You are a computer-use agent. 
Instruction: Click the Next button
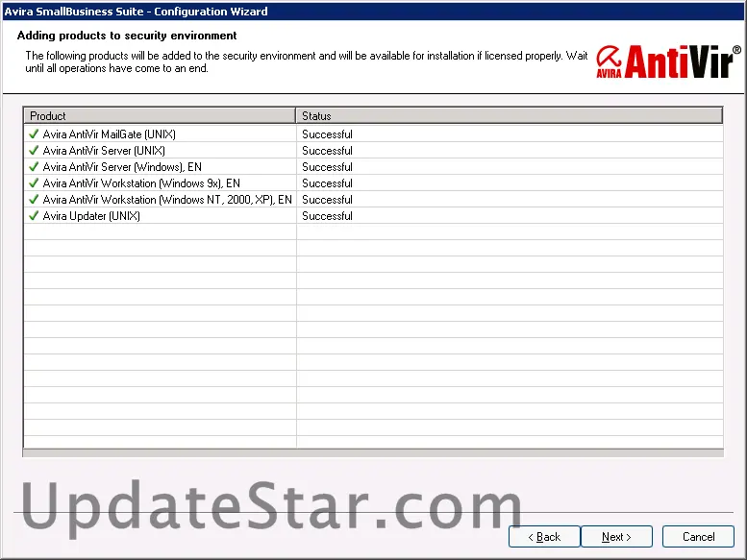(x=616, y=537)
